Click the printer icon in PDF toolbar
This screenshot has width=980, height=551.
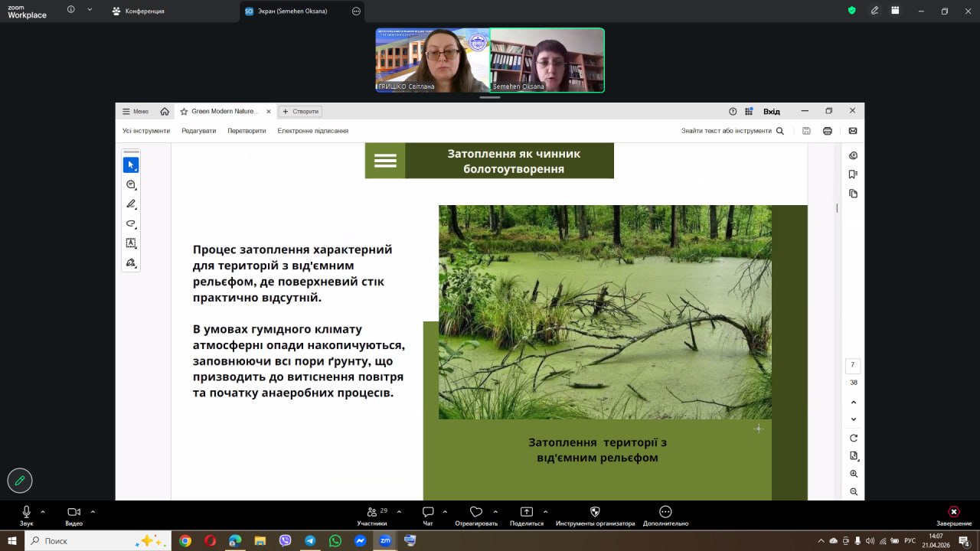click(828, 131)
